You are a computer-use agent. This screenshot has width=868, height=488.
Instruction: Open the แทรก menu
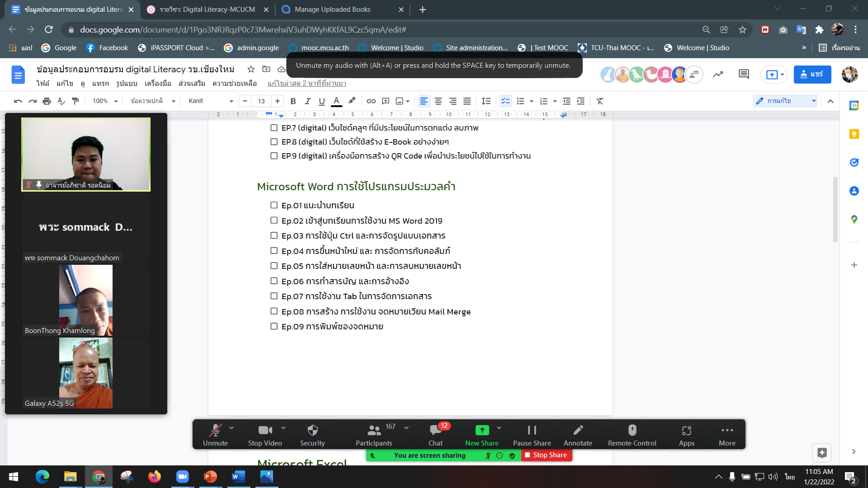(100, 84)
